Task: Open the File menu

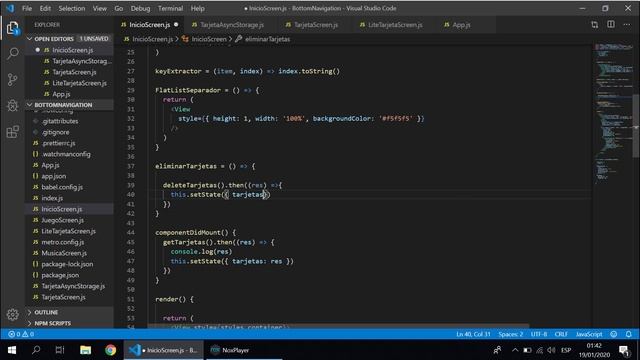Action: coord(27,8)
